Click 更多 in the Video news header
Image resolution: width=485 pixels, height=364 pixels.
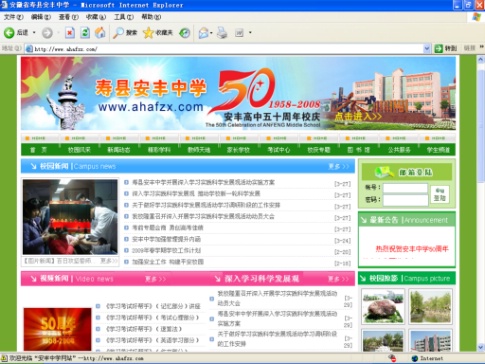(155, 279)
